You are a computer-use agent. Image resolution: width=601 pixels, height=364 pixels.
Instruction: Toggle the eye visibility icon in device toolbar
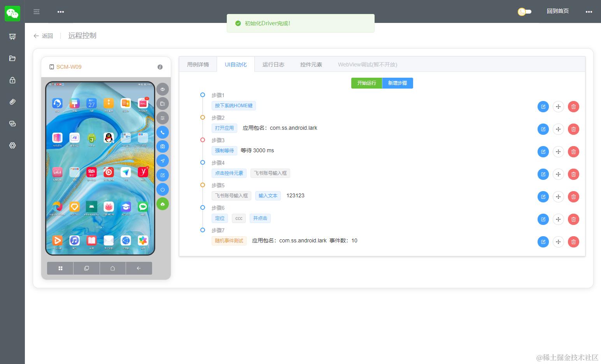coord(163,89)
